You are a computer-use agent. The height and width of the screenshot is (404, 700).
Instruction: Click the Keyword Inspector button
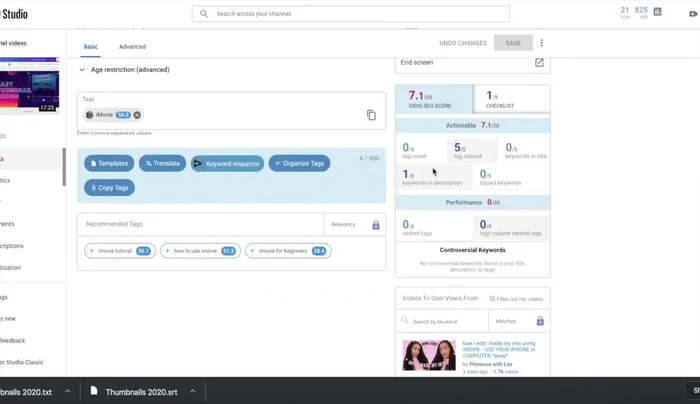click(227, 163)
